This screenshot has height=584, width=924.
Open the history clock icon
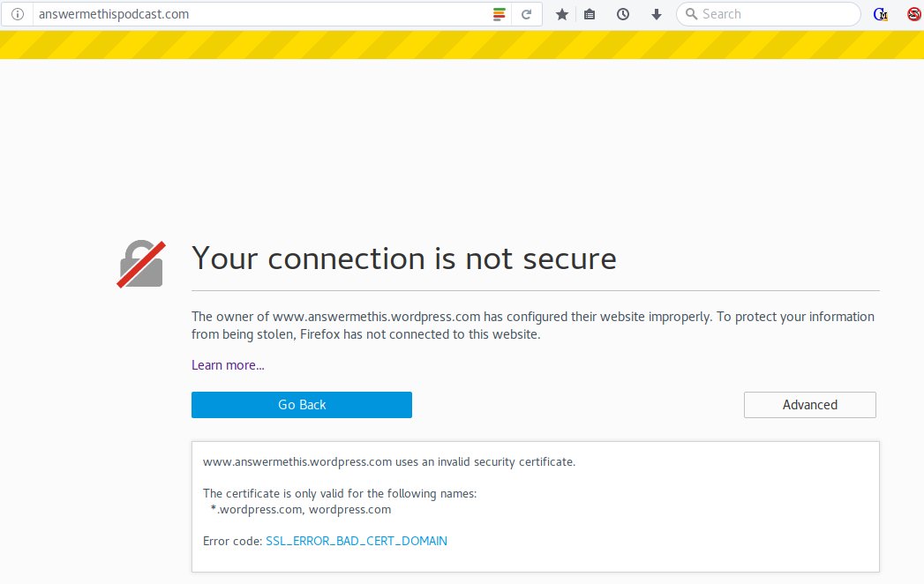623,14
